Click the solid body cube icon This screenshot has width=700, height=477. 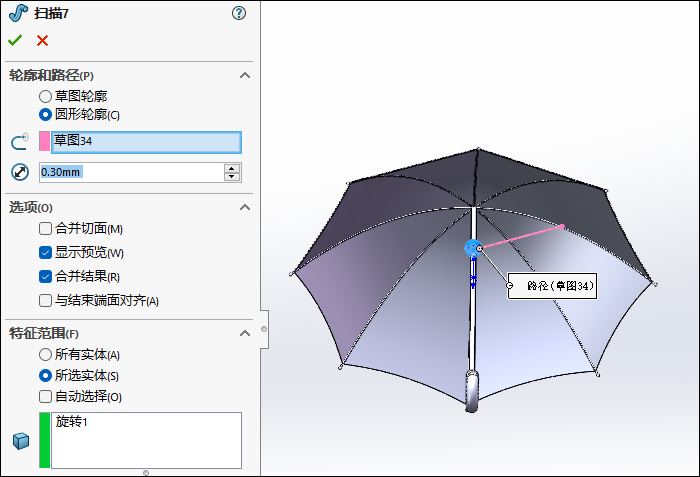click(x=21, y=441)
